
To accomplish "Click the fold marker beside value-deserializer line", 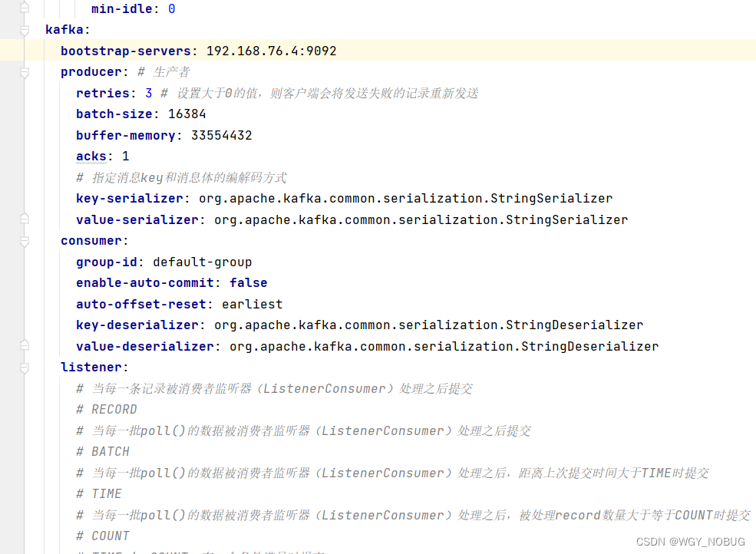I will click(x=25, y=346).
